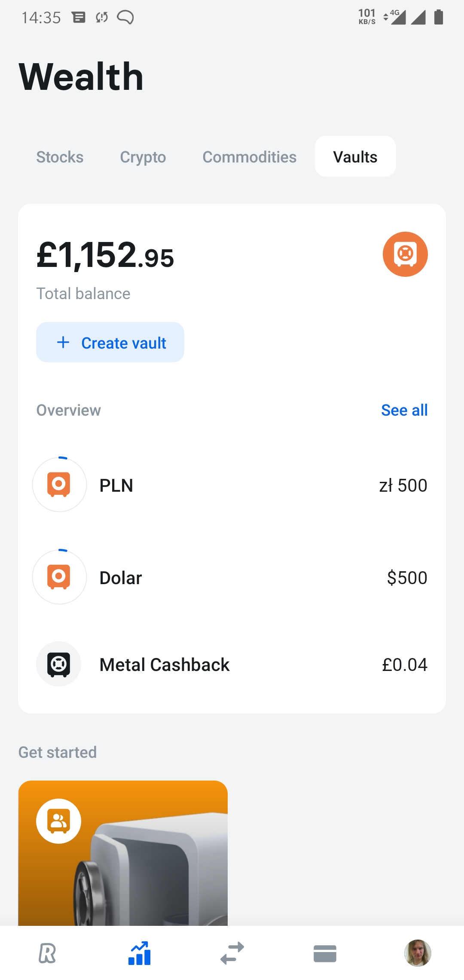Tap the PLN vault safe icon
The image size is (464, 980).
pos(59,484)
